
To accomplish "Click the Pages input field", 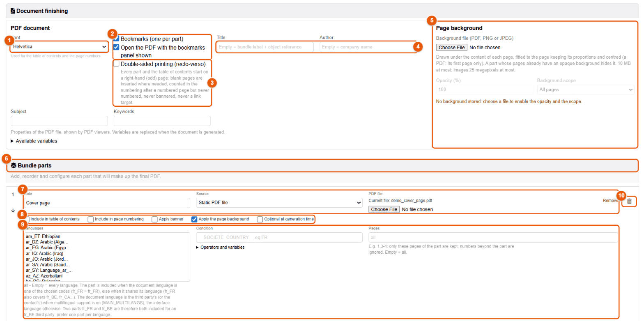I will [x=493, y=237].
